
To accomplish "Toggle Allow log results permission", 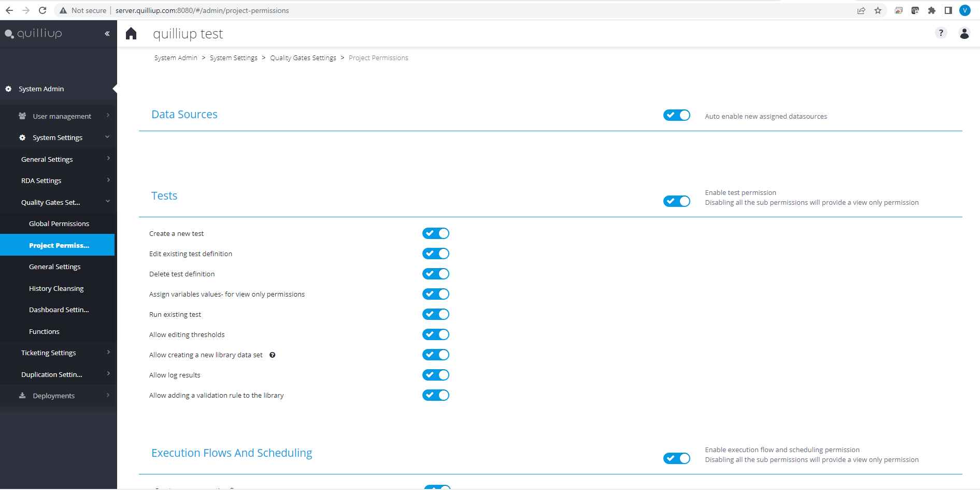I will coord(435,375).
